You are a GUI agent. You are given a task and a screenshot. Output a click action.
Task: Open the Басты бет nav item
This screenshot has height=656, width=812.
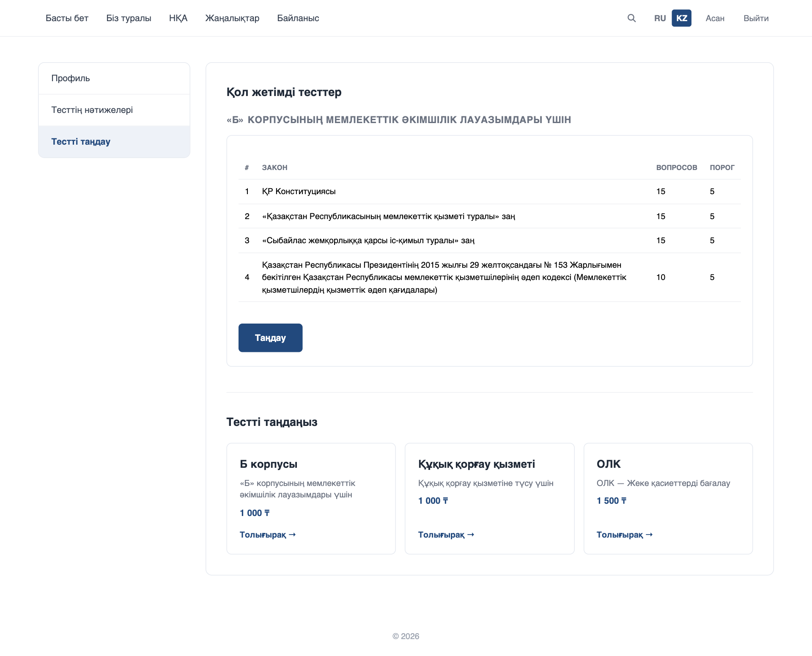pyautogui.click(x=67, y=18)
